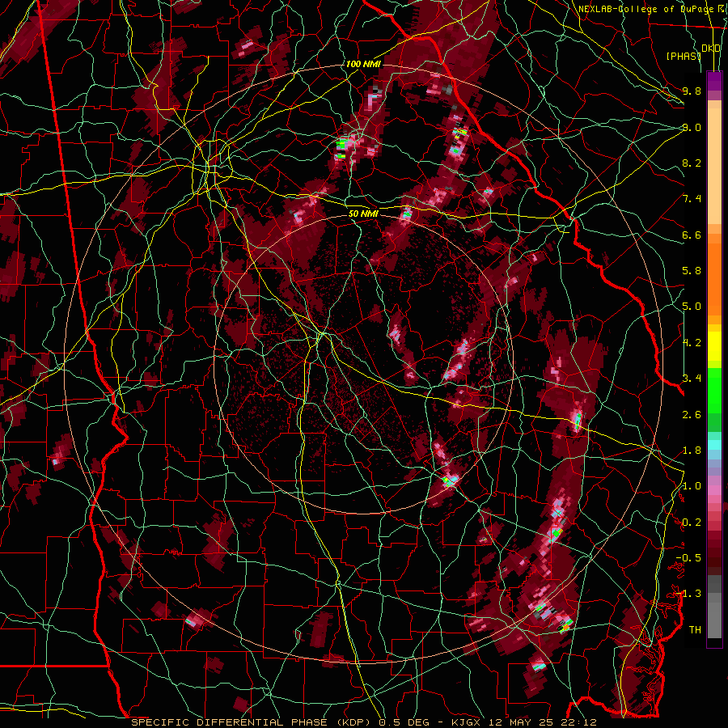Click the 100 NMI range ring label
This screenshot has height=728, width=728.
[x=363, y=64]
